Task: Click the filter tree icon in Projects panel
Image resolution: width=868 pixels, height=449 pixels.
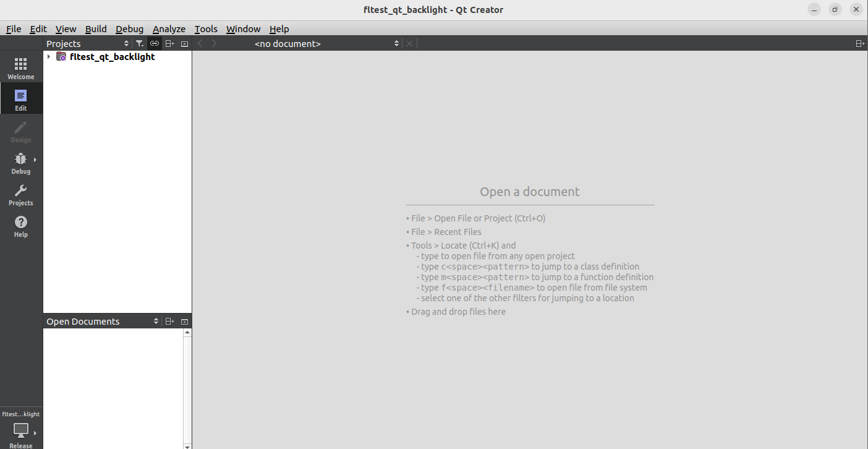Action: [x=140, y=44]
